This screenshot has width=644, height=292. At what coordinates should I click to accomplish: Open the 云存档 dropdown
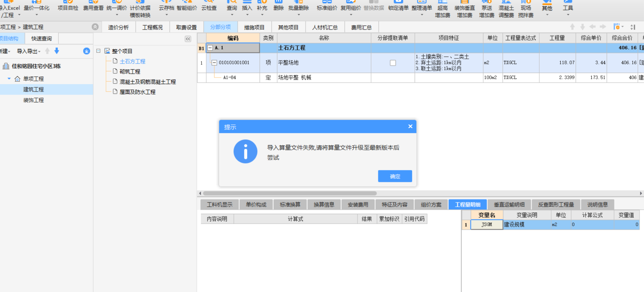tap(167, 15)
